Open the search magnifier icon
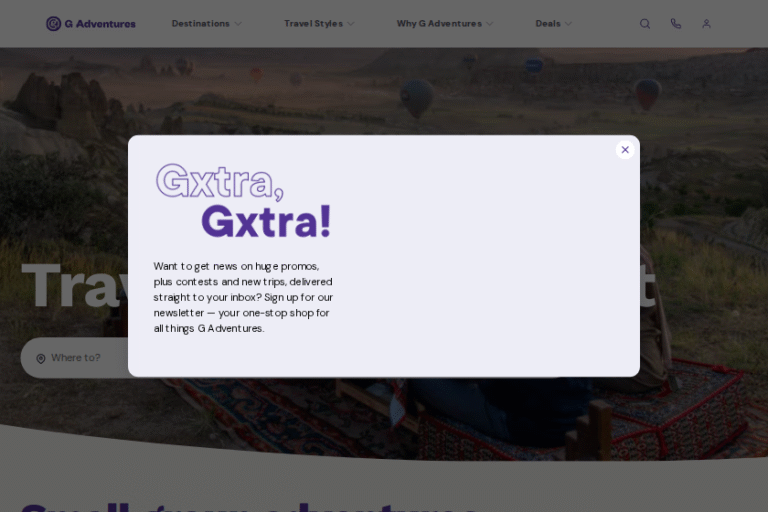Screen dimensions: 768x512 tap(645, 24)
